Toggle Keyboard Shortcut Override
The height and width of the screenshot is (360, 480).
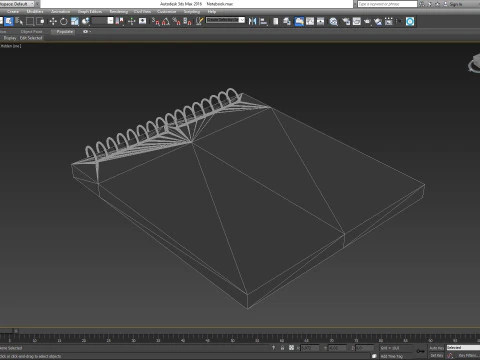142,21
